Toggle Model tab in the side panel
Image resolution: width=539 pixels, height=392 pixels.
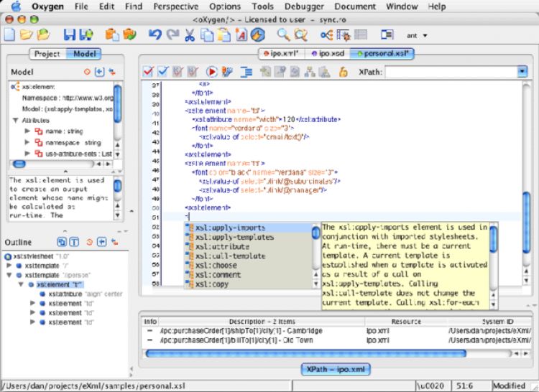point(85,54)
